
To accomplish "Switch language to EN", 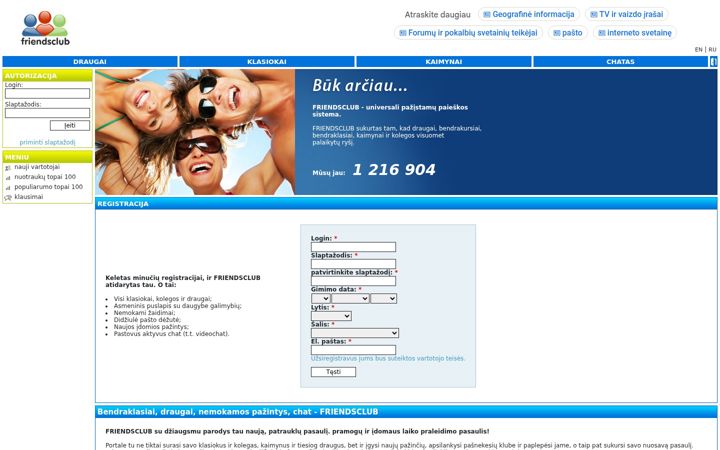I will click(x=698, y=50).
